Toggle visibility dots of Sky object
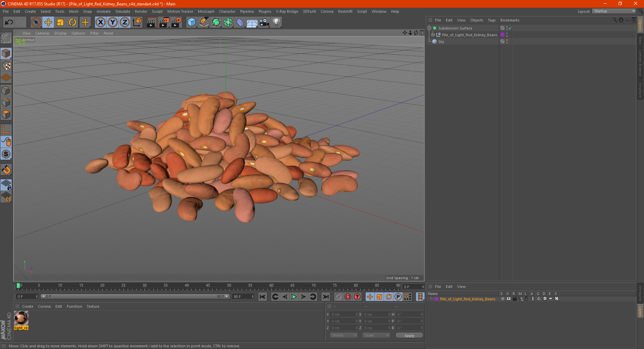 pyautogui.click(x=507, y=42)
